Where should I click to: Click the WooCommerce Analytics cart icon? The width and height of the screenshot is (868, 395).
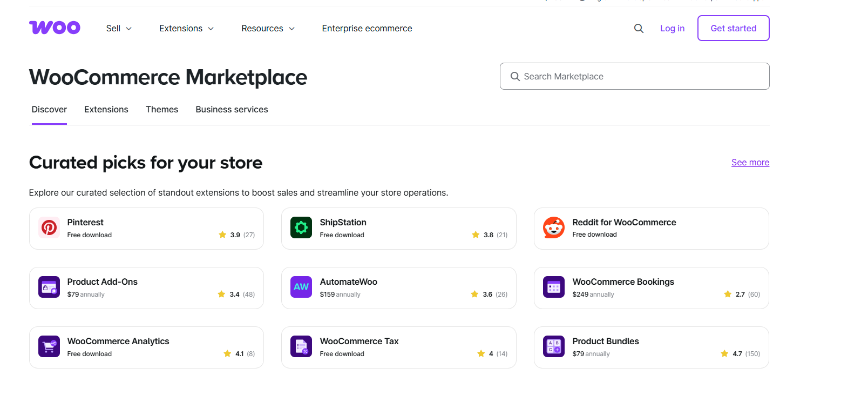[x=49, y=346]
